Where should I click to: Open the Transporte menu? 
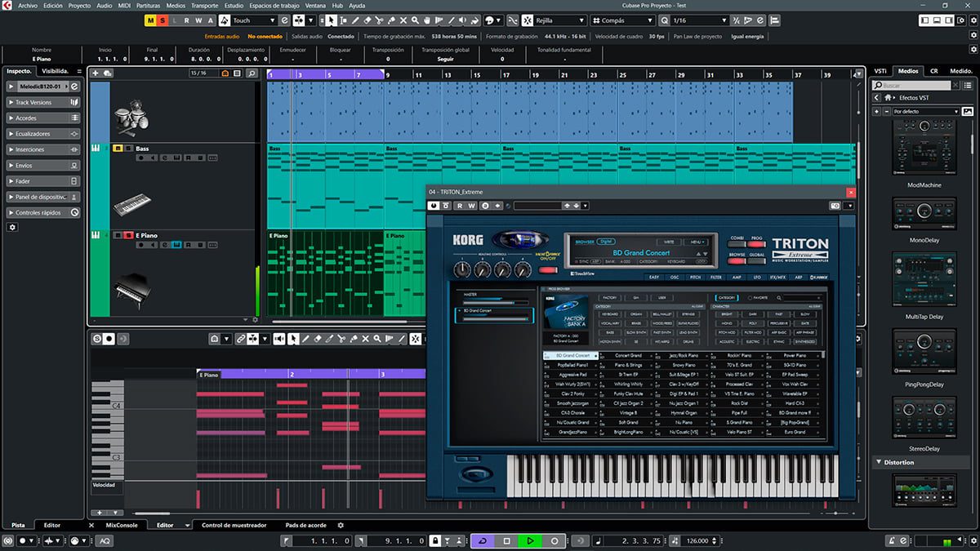tap(204, 5)
